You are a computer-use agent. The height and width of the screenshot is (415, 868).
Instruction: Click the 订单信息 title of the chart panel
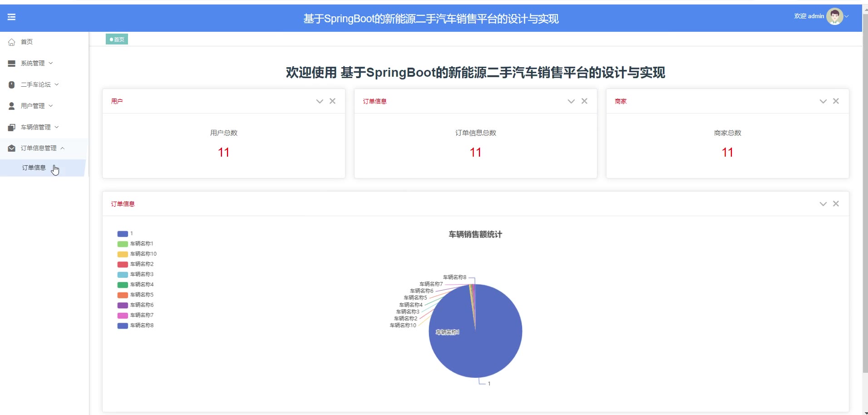pyautogui.click(x=123, y=204)
